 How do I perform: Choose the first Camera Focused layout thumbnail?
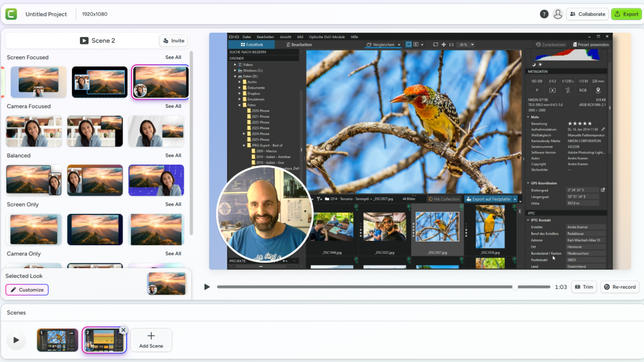click(34, 131)
